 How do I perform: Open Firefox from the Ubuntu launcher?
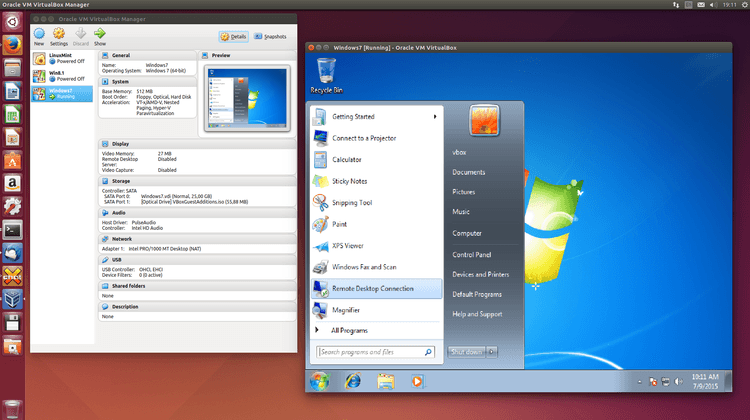tap(13, 45)
